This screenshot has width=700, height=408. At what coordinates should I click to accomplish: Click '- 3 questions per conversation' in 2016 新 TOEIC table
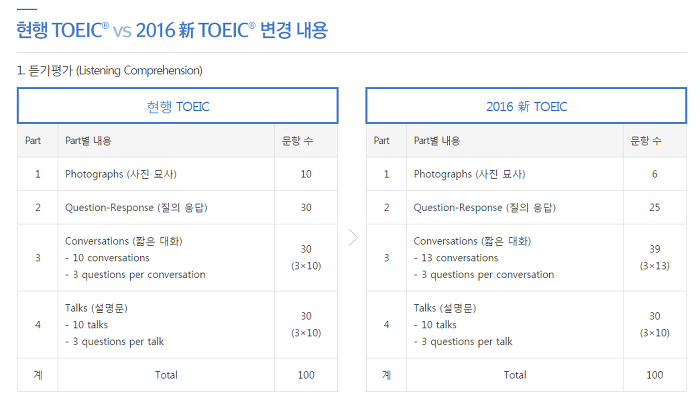point(484,275)
